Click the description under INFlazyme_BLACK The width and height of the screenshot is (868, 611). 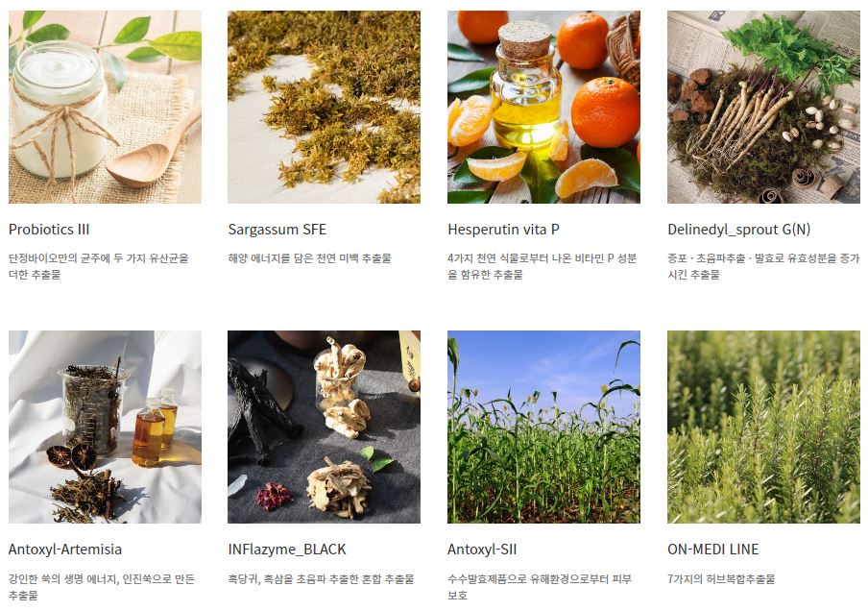pyautogui.click(x=321, y=579)
